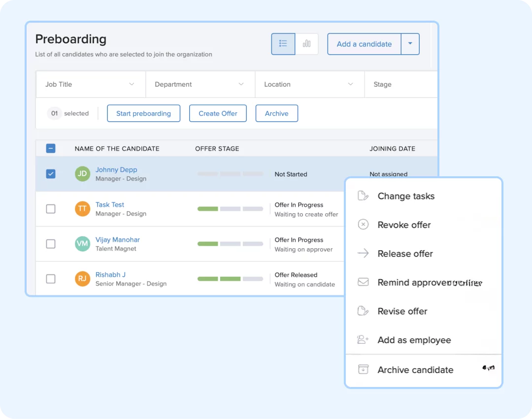
Task: Click the TT avatar of Task Test
Action: [82, 209]
